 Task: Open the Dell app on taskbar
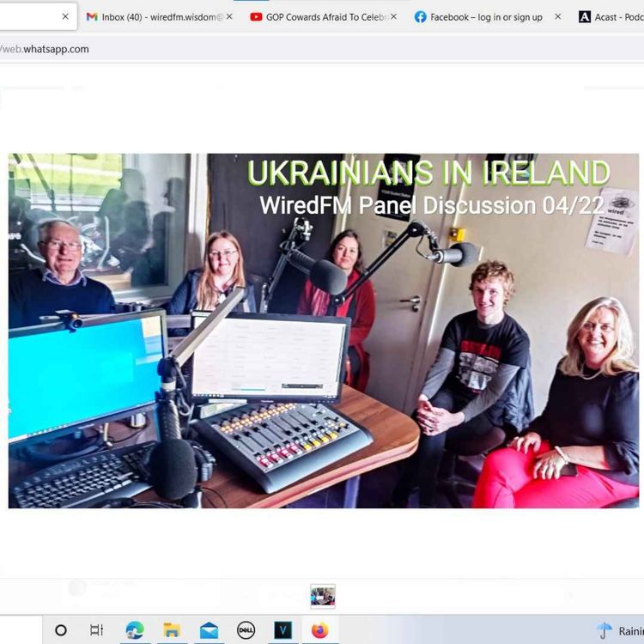click(246, 630)
